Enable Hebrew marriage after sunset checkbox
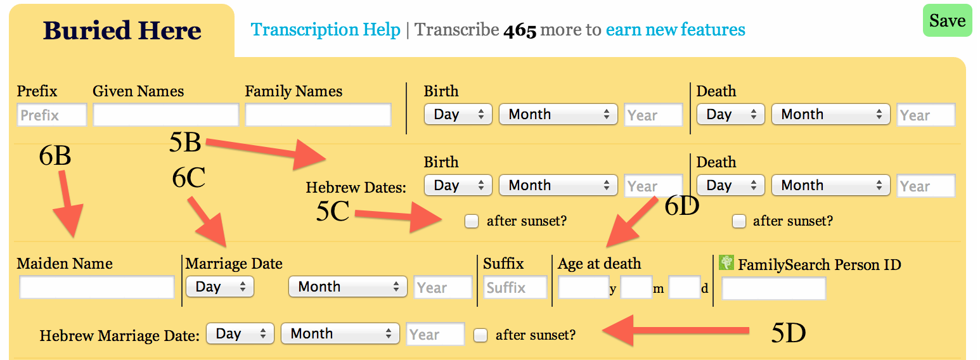This screenshot has width=980, height=360. [x=480, y=335]
